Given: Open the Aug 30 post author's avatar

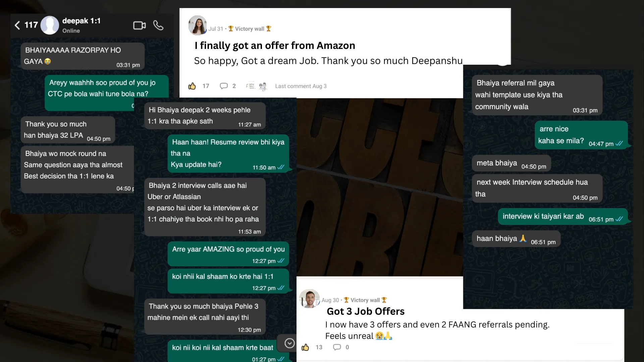Looking at the screenshot, I should click(x=309, y=299).
